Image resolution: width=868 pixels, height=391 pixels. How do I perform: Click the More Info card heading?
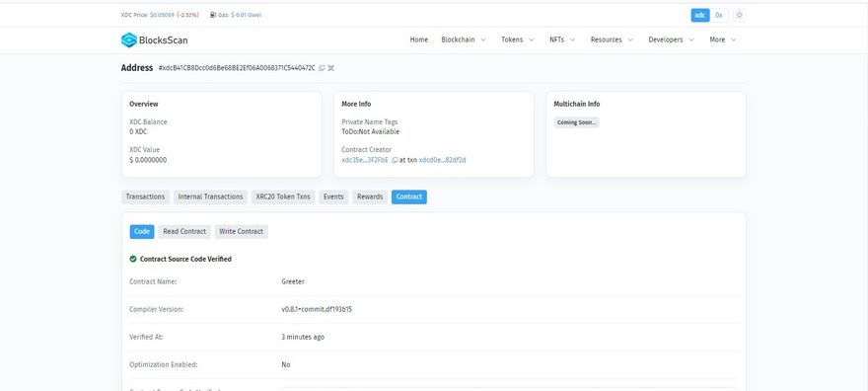pyautogui.click(x=356, y=104)
